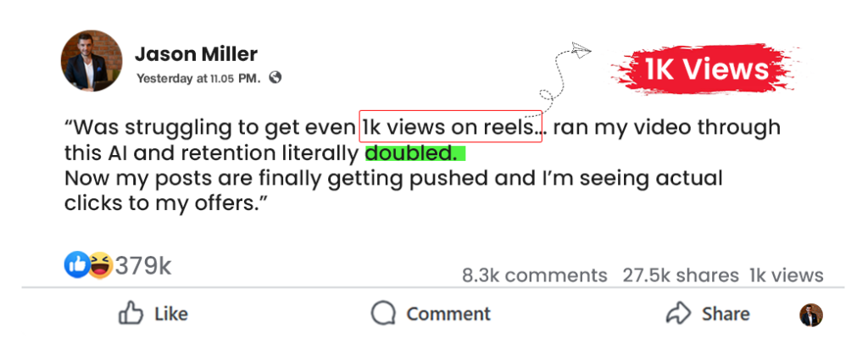
Task: Click the boxed '1k views on reels' text
Action: click(450, 127)
